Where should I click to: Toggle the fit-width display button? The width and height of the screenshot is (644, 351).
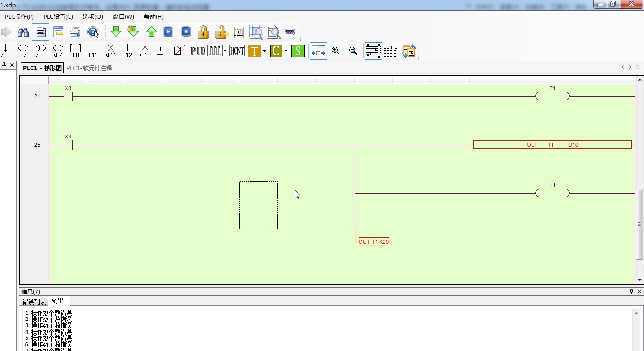tap(318, 51)
